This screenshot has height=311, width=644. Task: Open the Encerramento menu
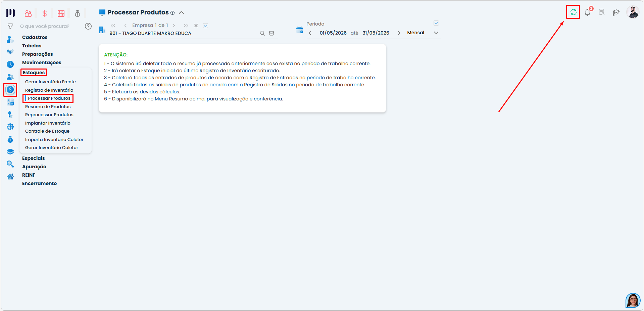tap(40, 183)
